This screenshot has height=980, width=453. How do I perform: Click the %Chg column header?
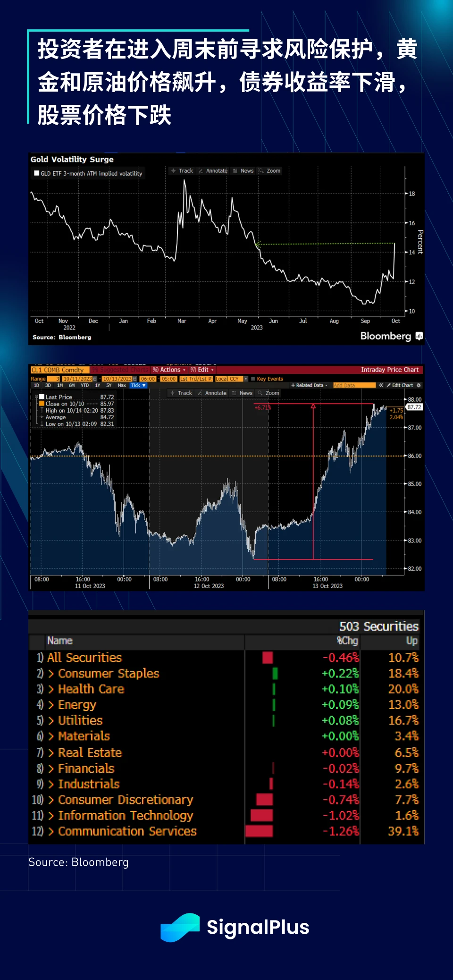point(347,641)
